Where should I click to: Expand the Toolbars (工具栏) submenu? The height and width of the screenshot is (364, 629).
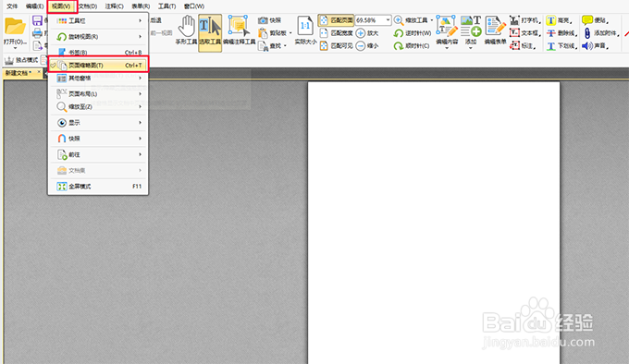[x=98, y=20]
